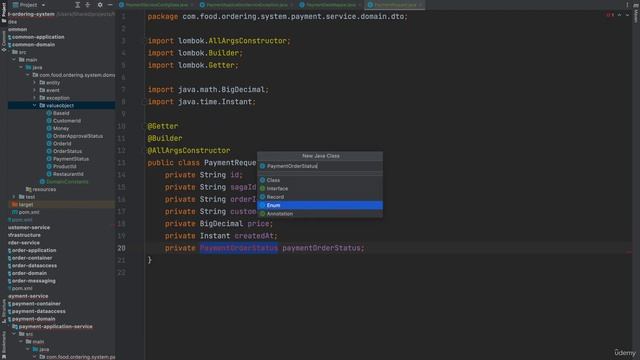Select Interface in New Java Class popup
The image size is (640, 360).
pos(320,189)
